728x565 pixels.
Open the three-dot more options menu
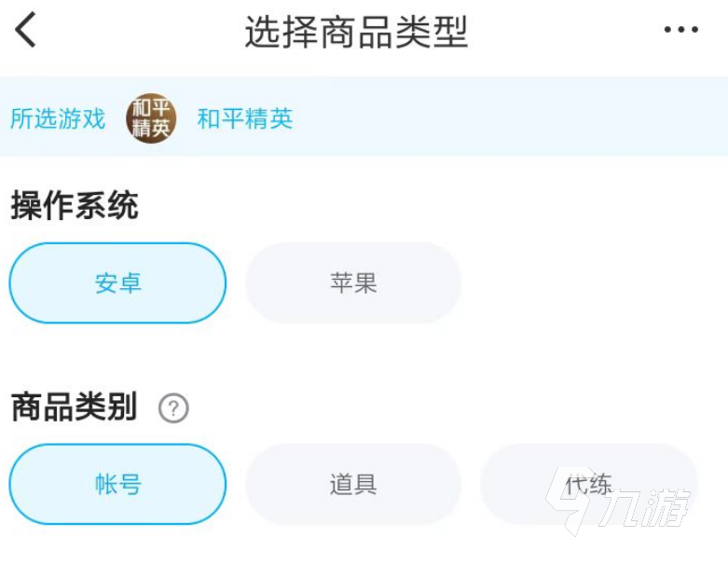pos(680,31)
